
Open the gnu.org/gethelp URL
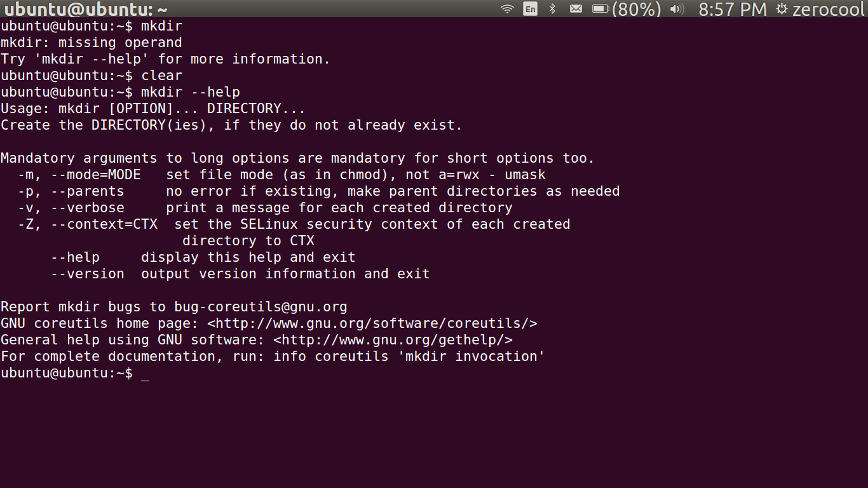pyautogui.click(x=393, y=340)
